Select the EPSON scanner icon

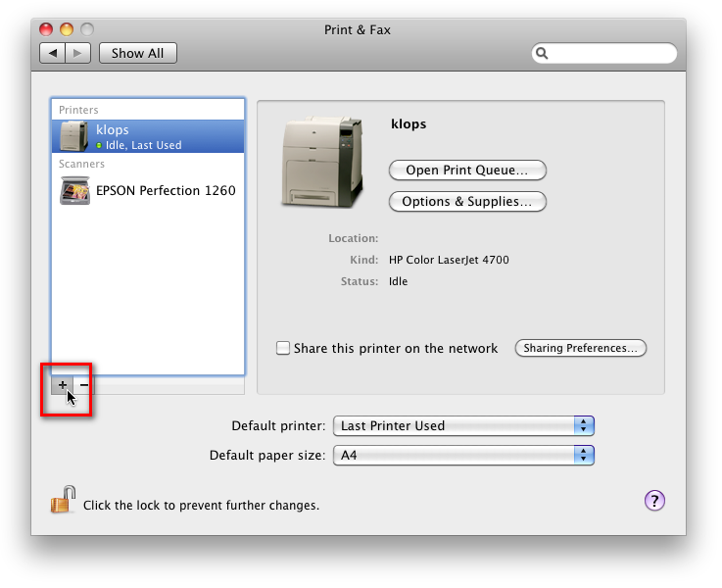click(74, 191)
